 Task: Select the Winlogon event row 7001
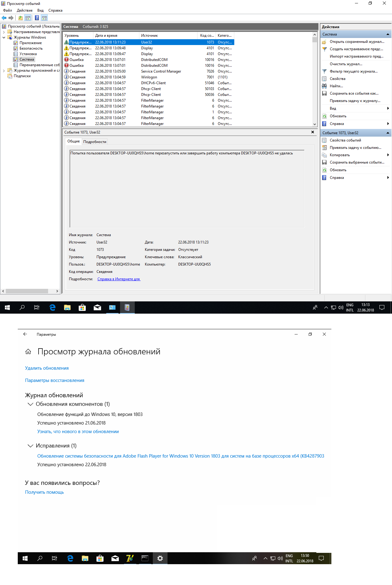149,77
